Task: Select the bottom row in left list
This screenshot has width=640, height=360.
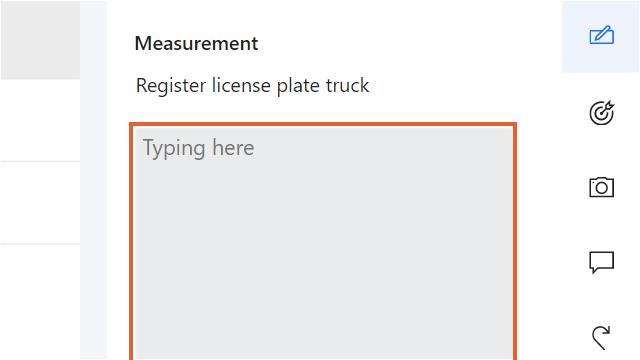Action: 40,302
